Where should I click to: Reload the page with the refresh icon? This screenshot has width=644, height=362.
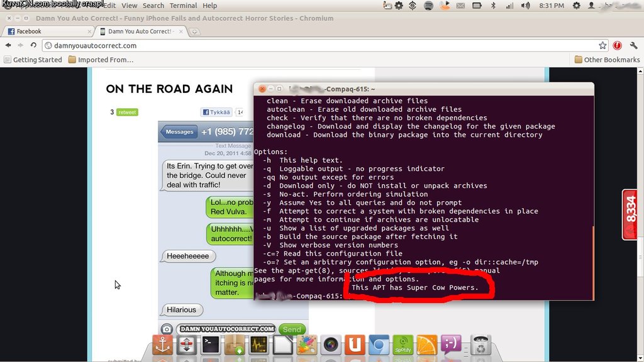coord(33,45)
